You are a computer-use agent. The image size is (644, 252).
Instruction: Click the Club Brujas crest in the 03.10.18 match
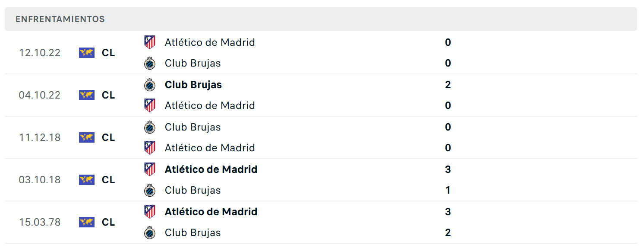click(150, 190)
